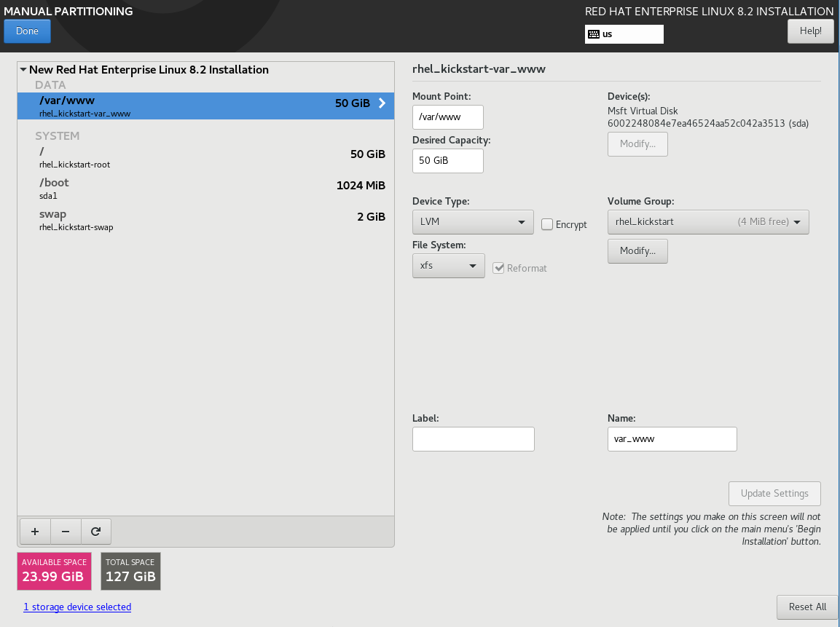Select the swap rhel_kickstart-swap entry
Screen dimensions: 840x627
click(205, 220)
